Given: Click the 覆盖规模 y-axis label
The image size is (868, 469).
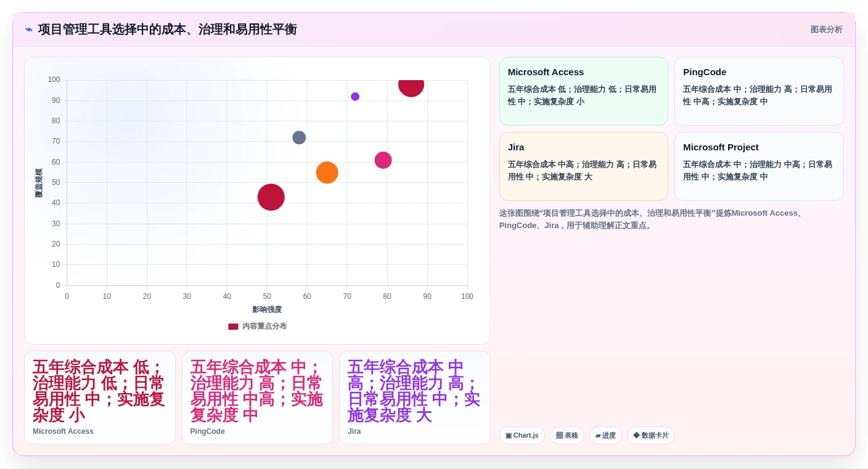Looking at the screenshot, I should [x=39, y=183].
